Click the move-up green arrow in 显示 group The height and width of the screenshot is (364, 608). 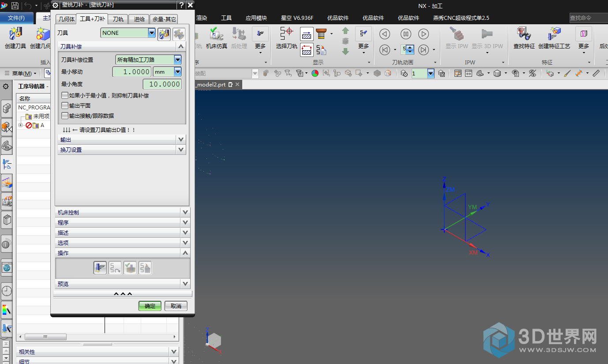[345, 31]
